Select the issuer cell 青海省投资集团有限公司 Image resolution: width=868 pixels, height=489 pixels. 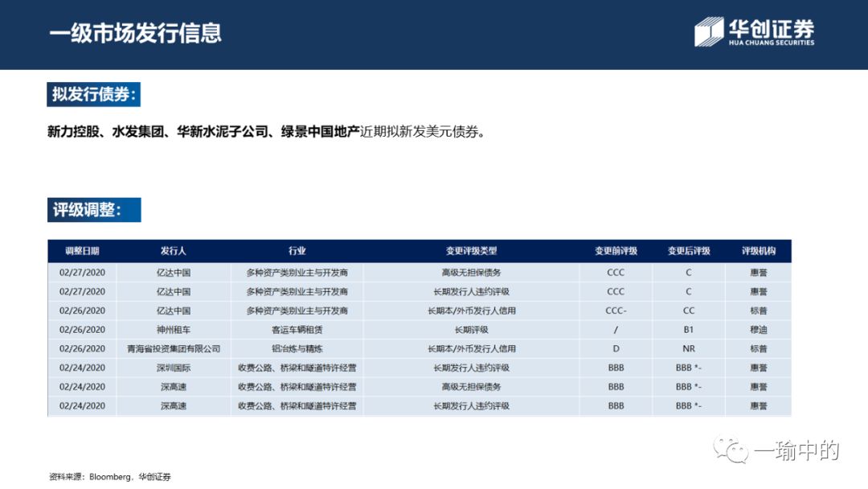(174, 349)
